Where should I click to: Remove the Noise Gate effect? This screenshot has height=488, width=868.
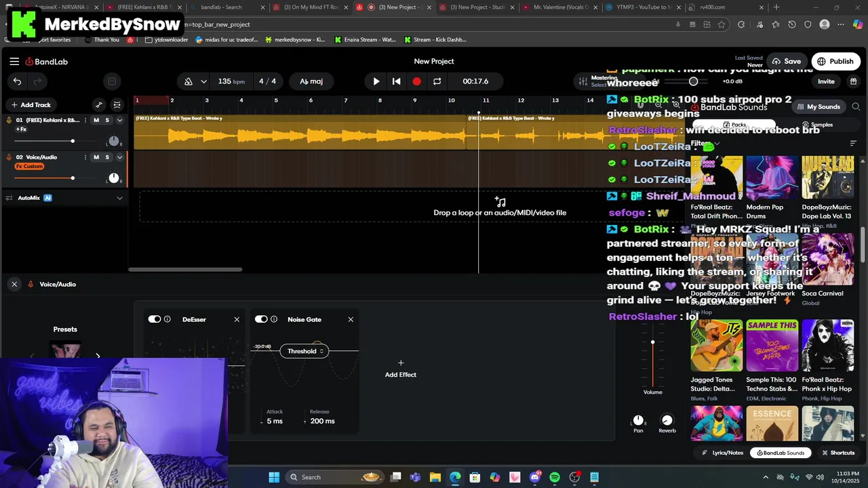pyautogui.click(x=351, y=319)
